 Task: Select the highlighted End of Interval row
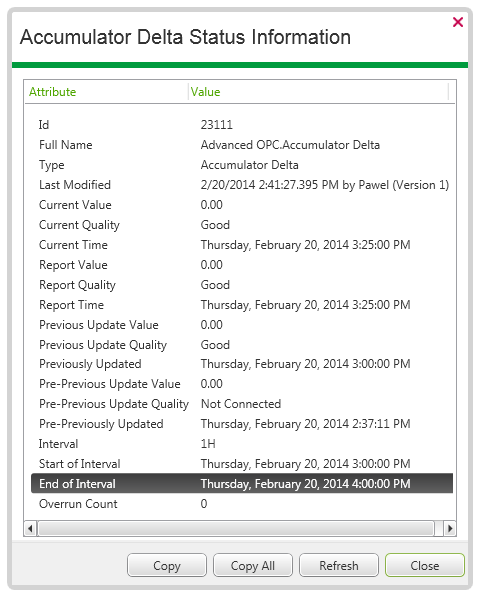(242, 484)
